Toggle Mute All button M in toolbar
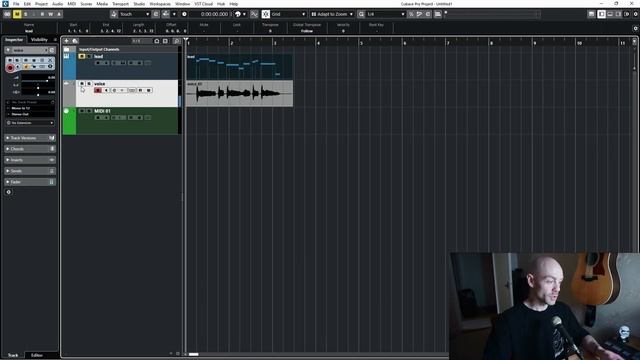This screenshot has width=640, height=360. pyautogui.click(x=17, y=14)
